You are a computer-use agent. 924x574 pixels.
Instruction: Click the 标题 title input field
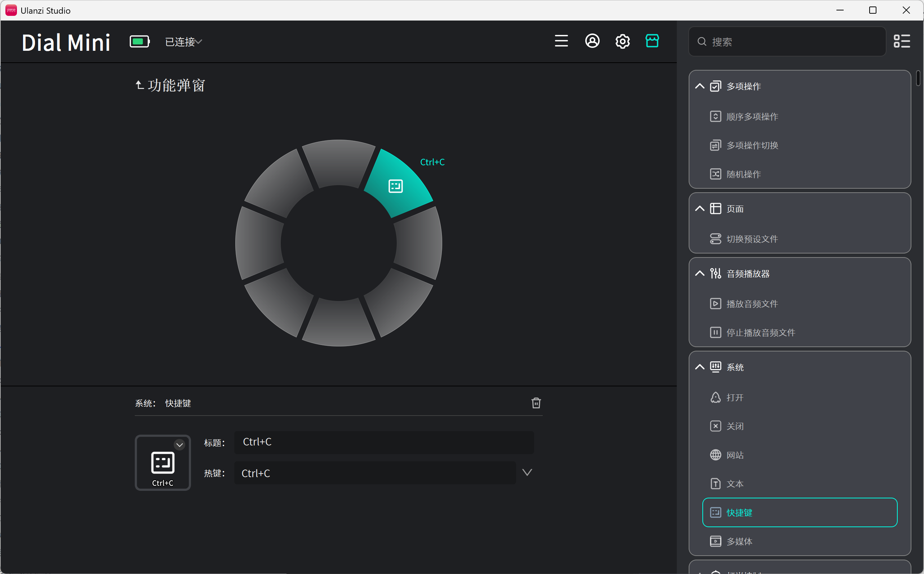point(384,442)
